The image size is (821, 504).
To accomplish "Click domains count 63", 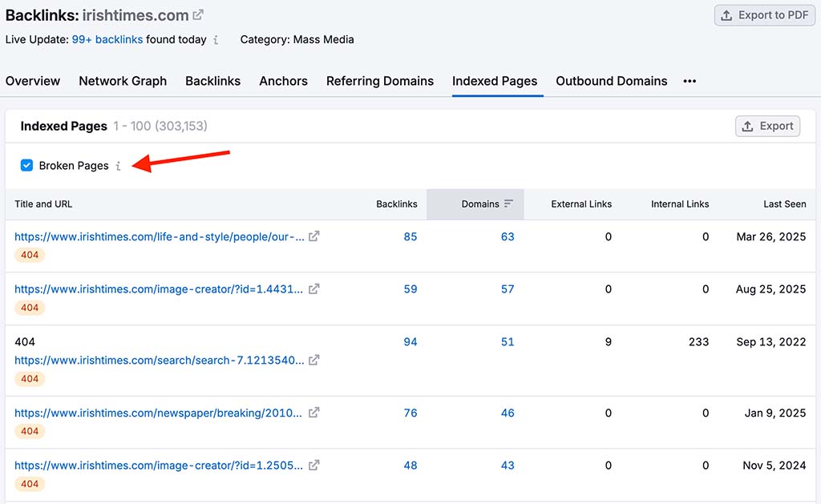I will click(x=508, y=236).
